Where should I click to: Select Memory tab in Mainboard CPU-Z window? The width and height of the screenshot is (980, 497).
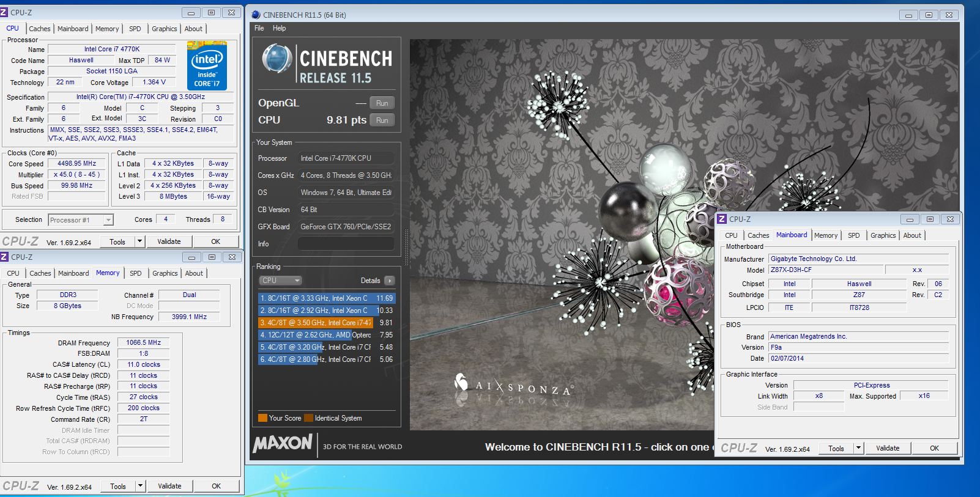(x=826, y=235)
